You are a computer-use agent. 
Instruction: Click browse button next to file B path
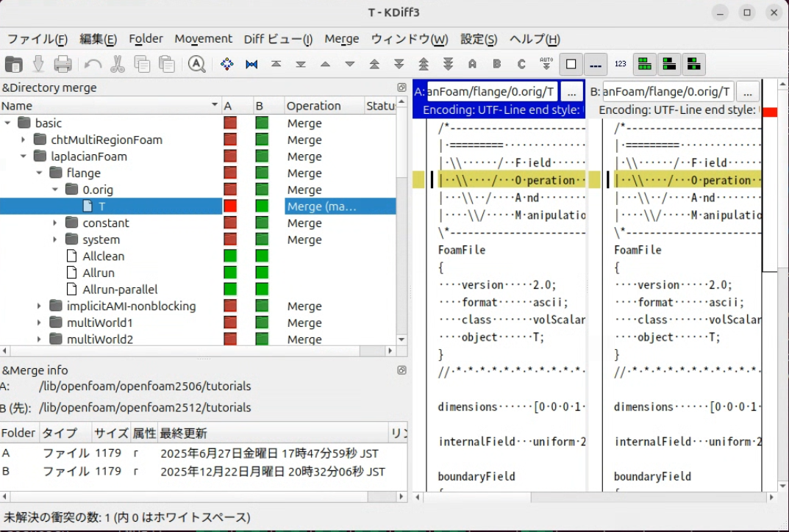tap(747, 92)
